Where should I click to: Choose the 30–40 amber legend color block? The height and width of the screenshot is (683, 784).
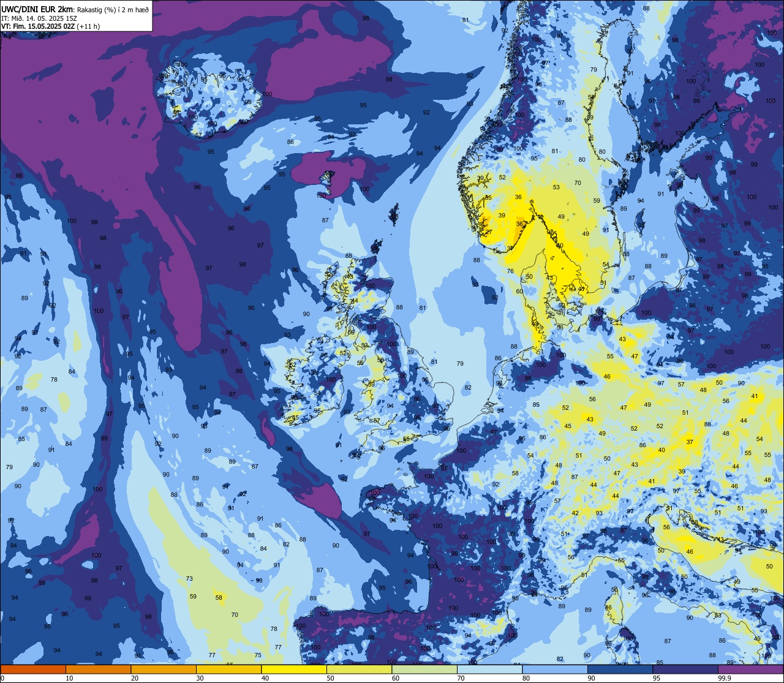tap(228, 669)
